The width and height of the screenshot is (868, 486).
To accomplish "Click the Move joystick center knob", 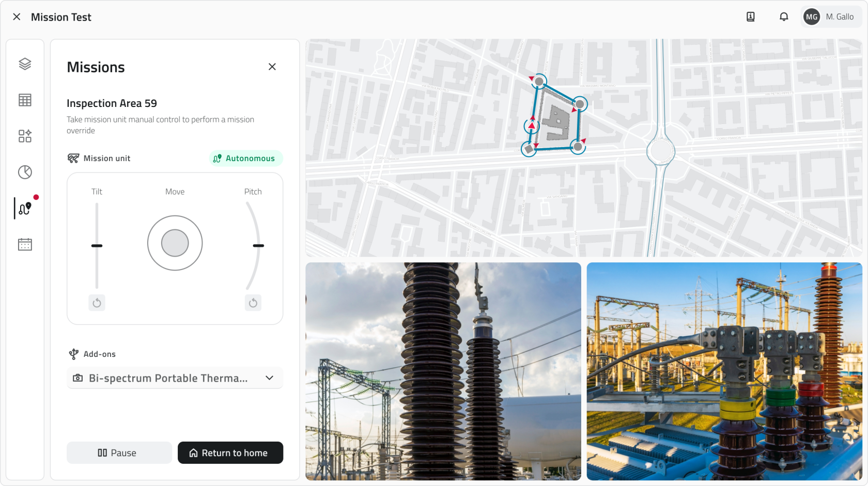I will [175, 243].
